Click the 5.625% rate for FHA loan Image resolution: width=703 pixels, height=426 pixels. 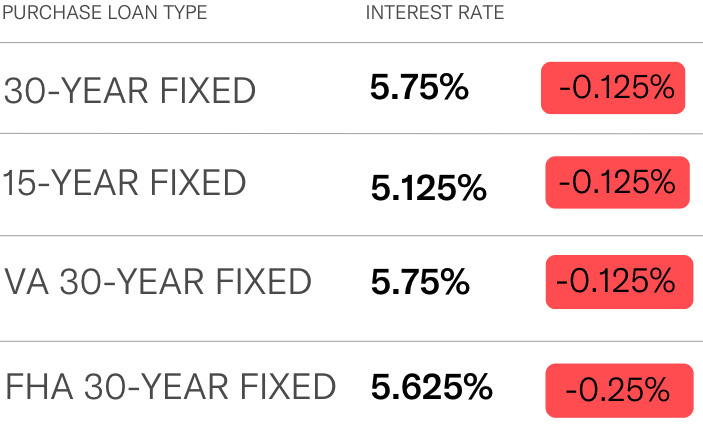coord(432,387)
